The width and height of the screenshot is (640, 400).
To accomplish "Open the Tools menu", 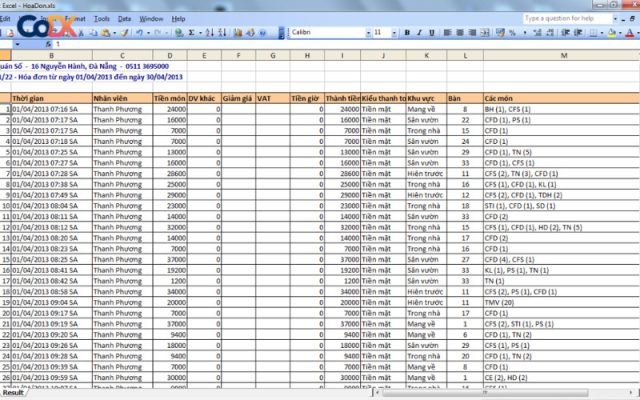I will click(x=102, y=19).
